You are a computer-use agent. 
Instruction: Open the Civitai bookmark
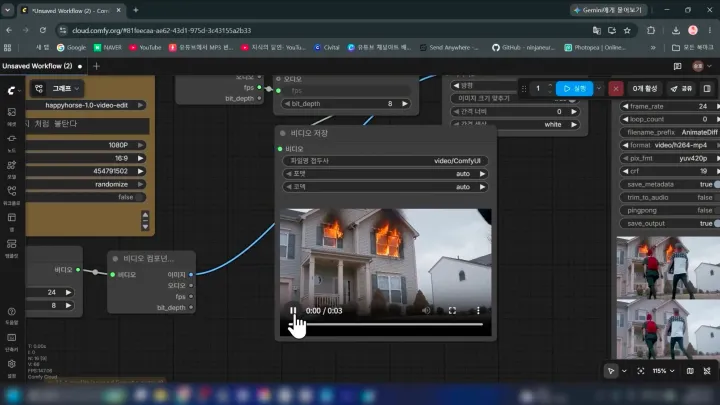click(327, 47)
